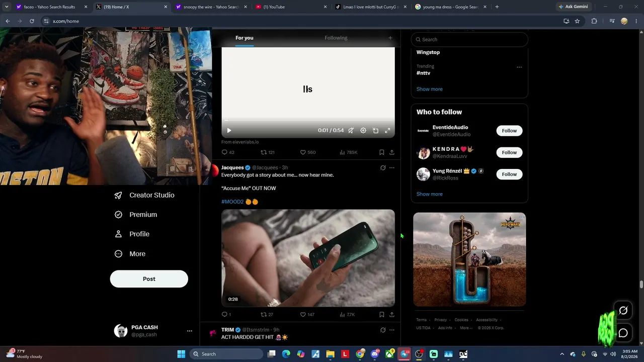Open Grok icon on Jacquees post
This screenshot has width=644, height=362.
point(383,168)
